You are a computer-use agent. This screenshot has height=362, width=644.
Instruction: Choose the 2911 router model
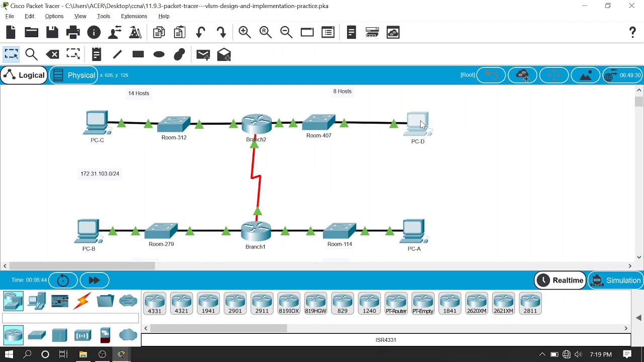point(262,304)
